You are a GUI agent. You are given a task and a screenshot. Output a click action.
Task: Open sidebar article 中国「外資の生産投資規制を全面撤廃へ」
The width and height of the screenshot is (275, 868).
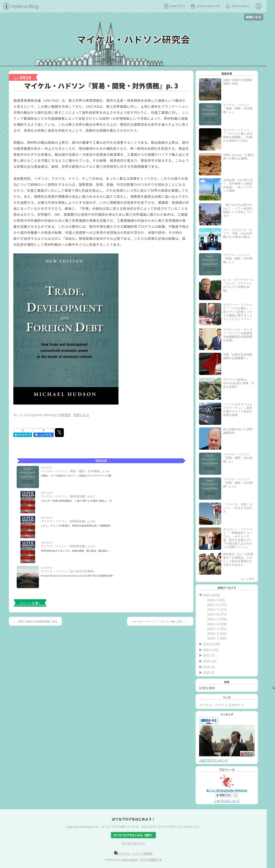point(238,356)
